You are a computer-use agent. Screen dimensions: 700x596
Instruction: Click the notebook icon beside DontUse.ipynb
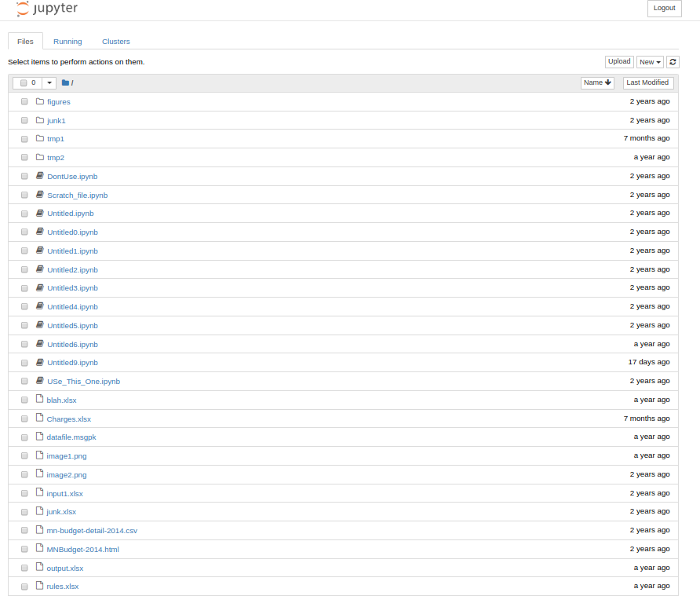(x=40, y=176)
